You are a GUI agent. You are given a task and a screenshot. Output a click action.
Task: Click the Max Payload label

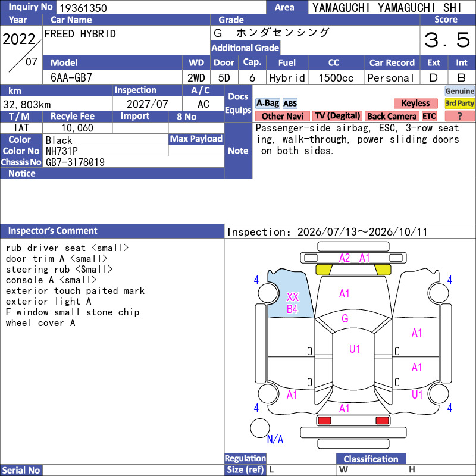[196, 139]
